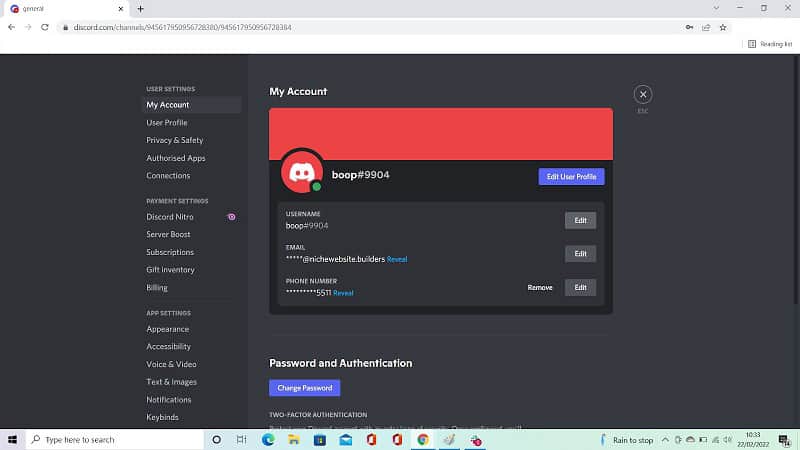Click the Change Password button
The image size is (800, 450).
click(x=305, y=388)
